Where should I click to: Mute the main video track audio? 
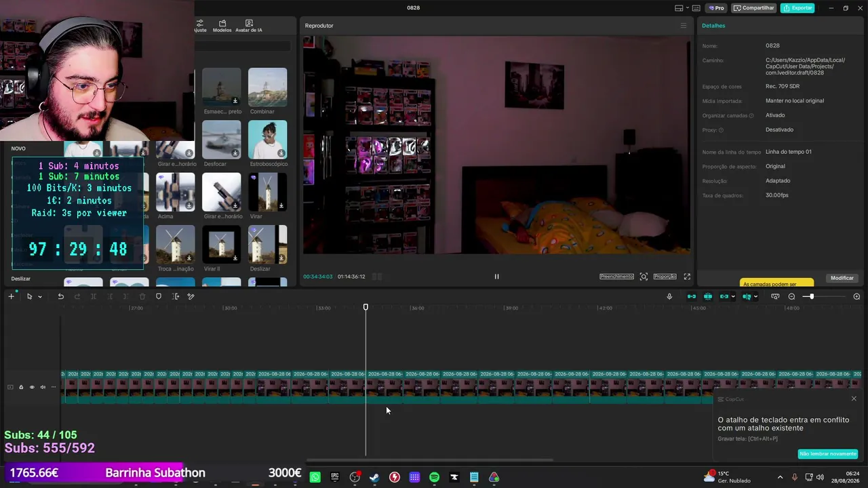pyautogui.click(x=43, y=387)
